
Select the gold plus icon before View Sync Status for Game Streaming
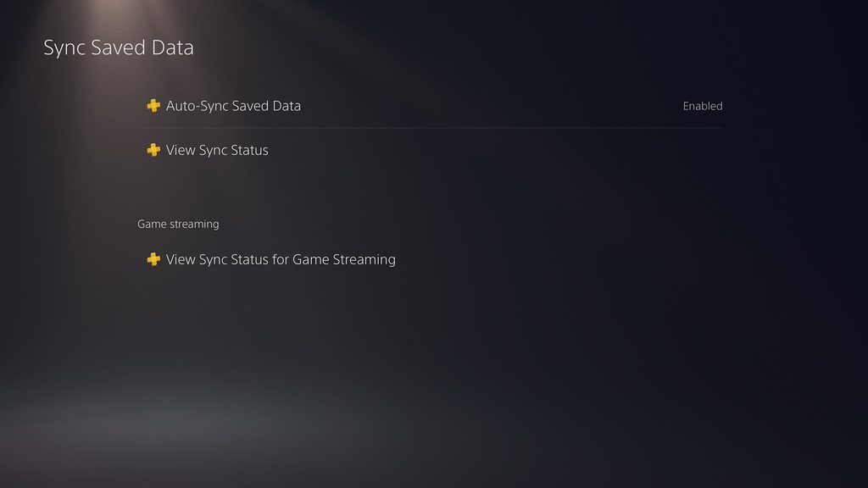pos(153,259)
